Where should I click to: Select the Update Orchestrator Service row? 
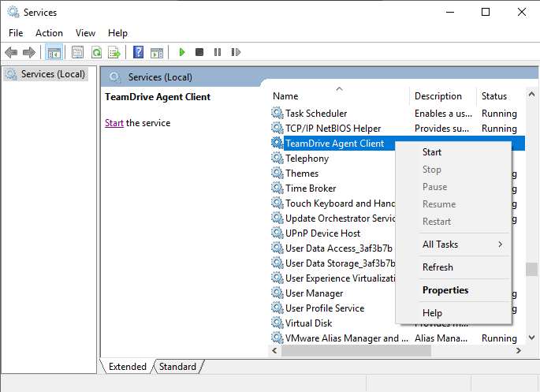coord(333,218)
